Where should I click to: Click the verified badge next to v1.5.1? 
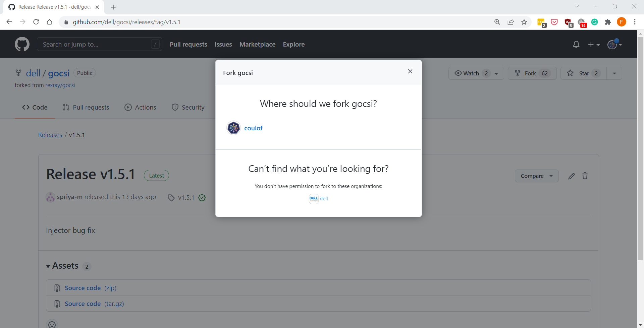[202, 198]
